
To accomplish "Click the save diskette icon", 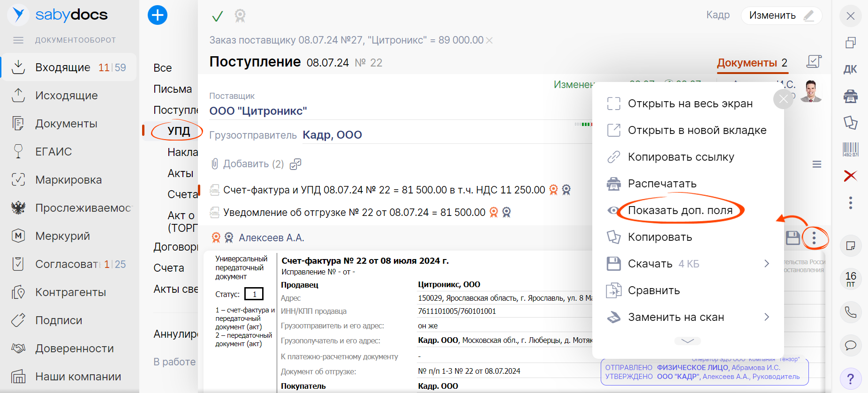I will [793, 238].
